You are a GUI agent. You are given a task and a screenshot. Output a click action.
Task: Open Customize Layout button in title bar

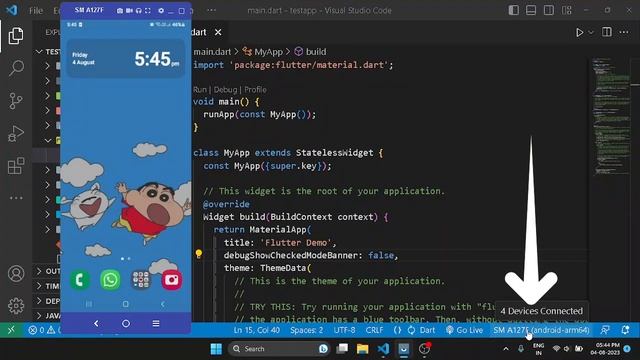[567, 10]
